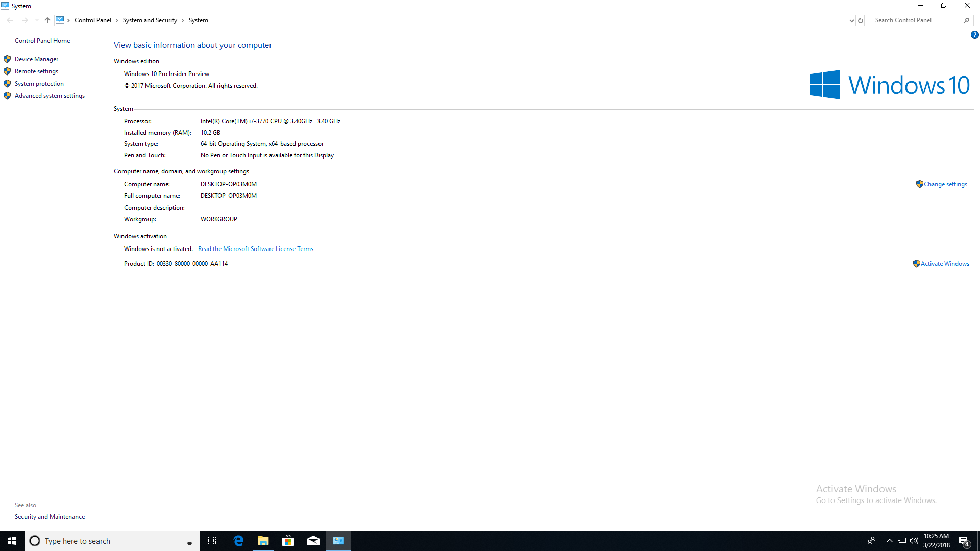
Task: Click the Windows 10 logo
Action: (x=890, y=85)
